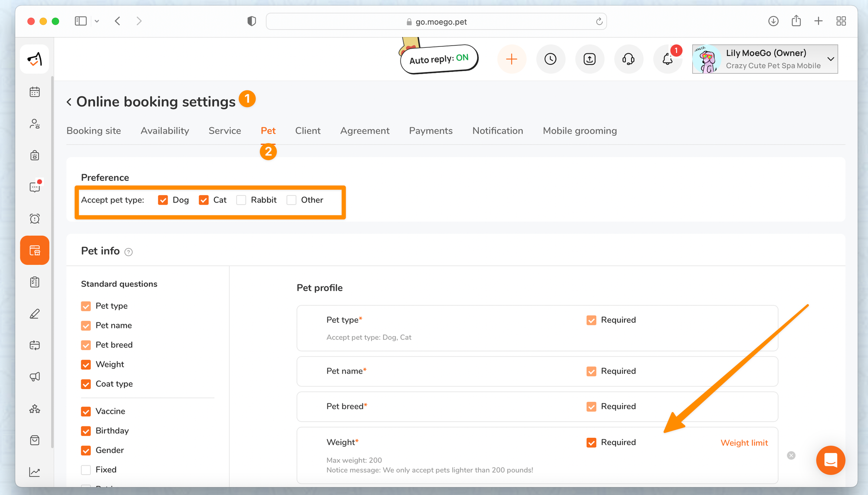Image resolution: width=868 pixels, height=495 pixels.
Task: Open Safari sidebar chevron dropdown
Action: tap(97, 21)
